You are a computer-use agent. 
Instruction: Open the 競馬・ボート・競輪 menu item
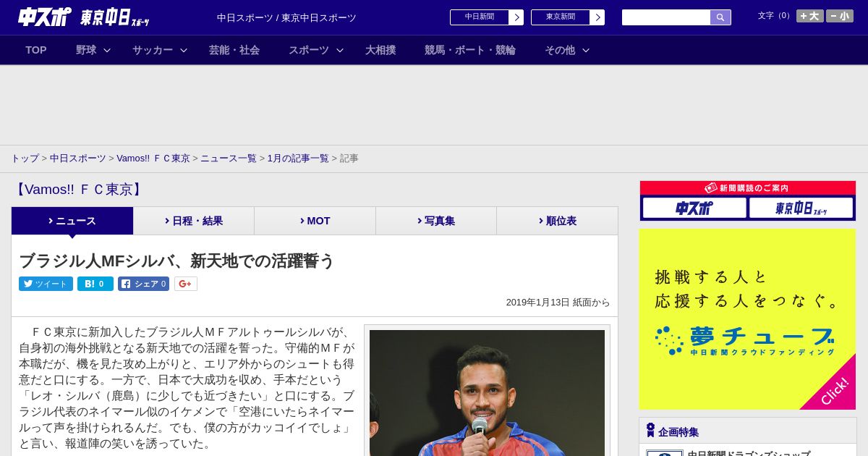pos(470,50)
